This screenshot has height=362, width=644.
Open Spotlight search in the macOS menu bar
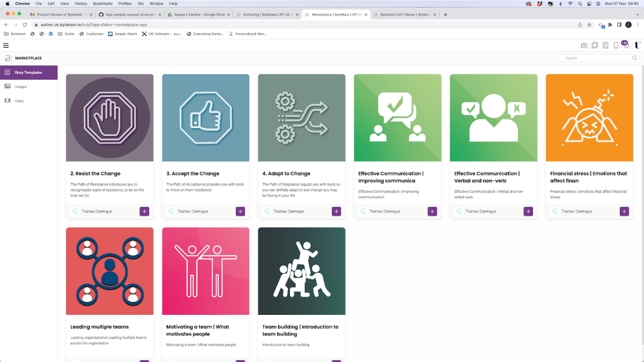click(580, 3)
